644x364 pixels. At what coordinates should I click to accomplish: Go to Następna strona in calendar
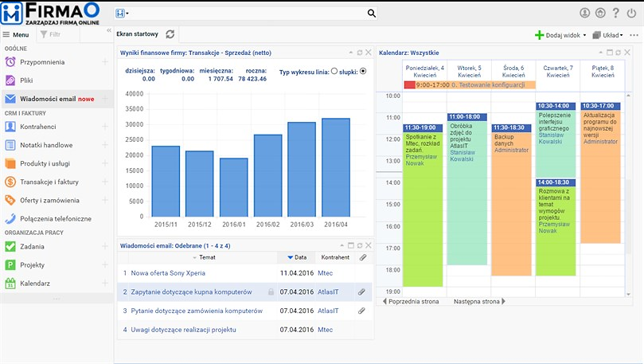click(479, 302)
